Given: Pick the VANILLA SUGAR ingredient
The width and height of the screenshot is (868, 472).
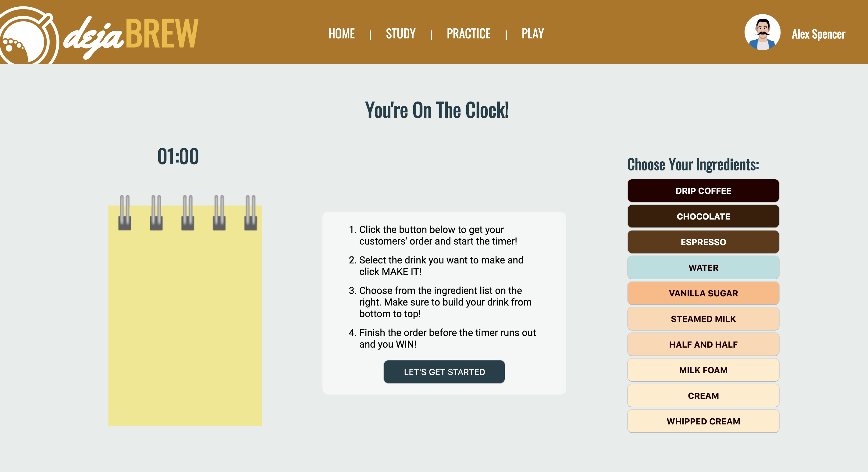Looking at the screenshot, I should click(703, 293).
